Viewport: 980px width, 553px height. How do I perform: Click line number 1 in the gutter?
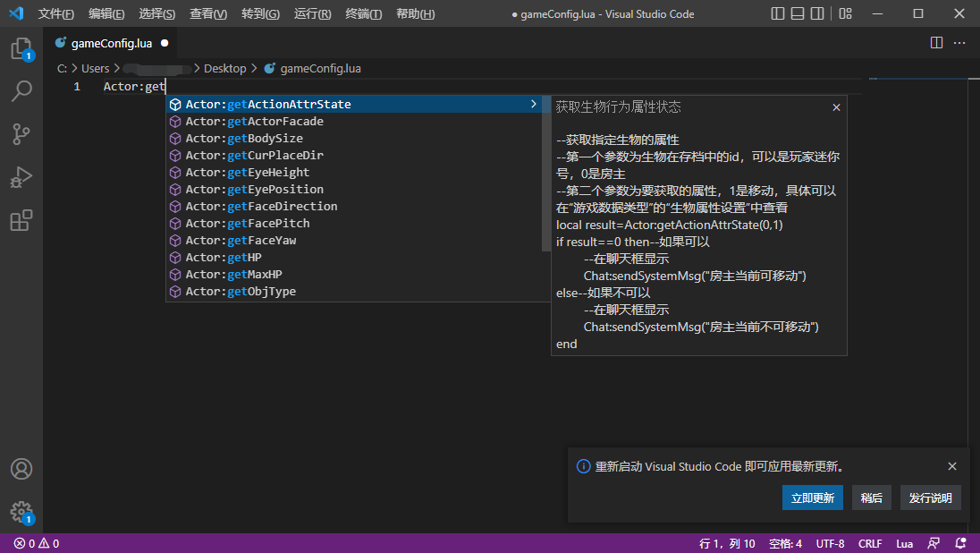click(77, 86)
